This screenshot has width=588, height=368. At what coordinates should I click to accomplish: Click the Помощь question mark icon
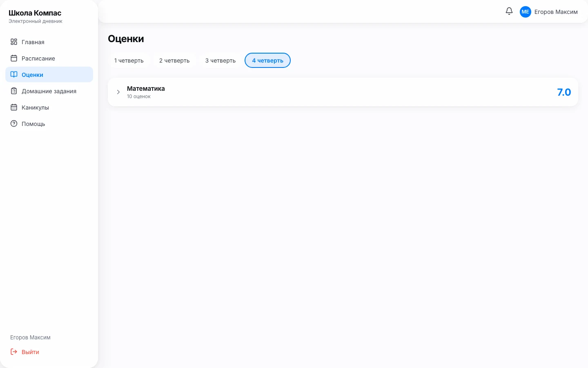coord(14,123)
